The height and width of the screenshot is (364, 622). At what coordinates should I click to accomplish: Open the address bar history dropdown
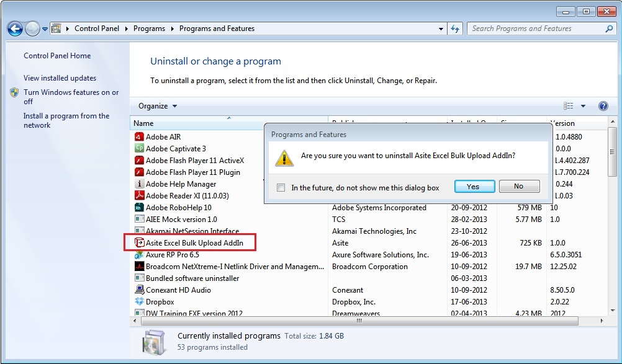click(441, 29)
